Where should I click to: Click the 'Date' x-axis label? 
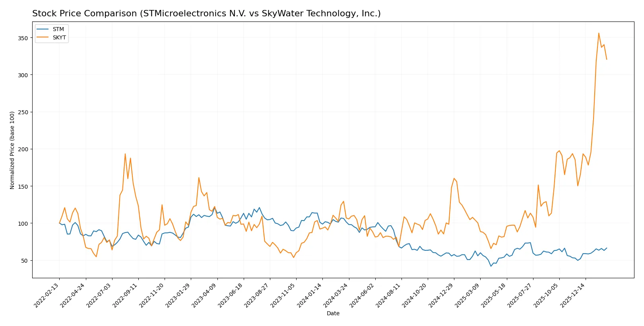click(x=333, y=313)
